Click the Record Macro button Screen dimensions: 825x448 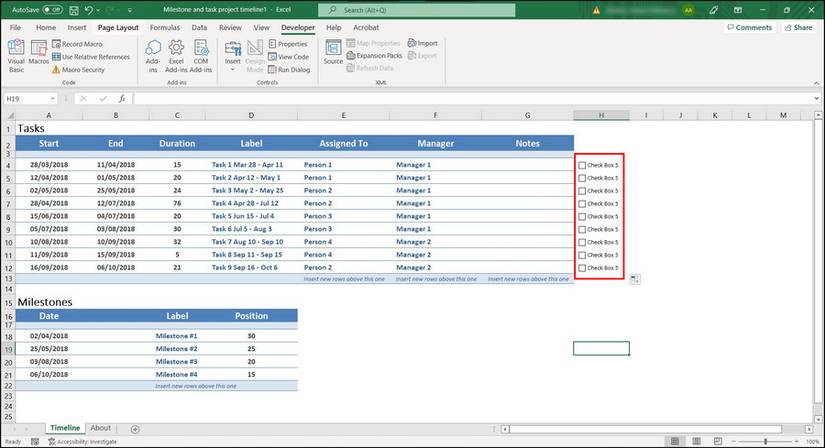point(82,44)
